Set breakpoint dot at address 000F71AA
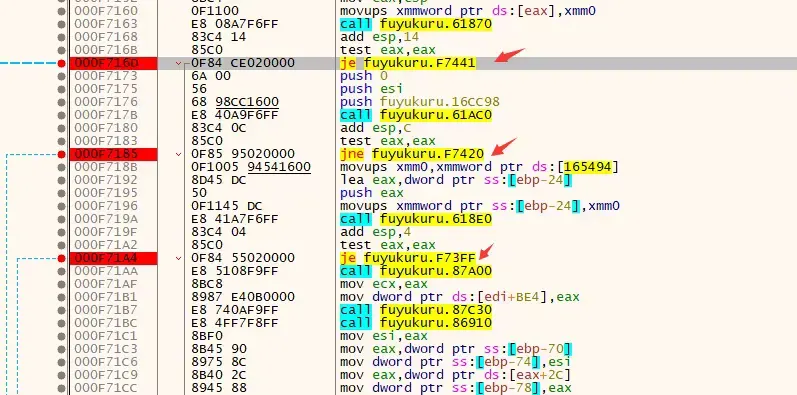797x395 pixels. click(x=62, y=271)
